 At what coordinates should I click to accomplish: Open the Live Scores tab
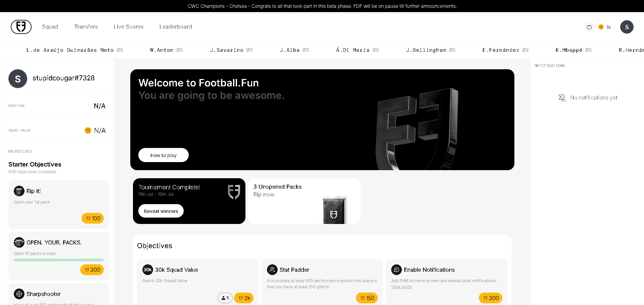(x=128, y=27)
